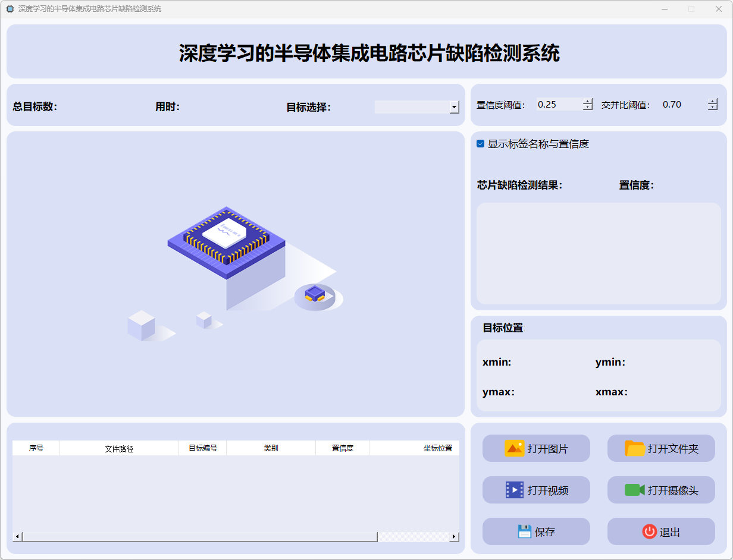Increase the 置信度阈值 value with up arrow
The image size is (733, 560).
588,101
